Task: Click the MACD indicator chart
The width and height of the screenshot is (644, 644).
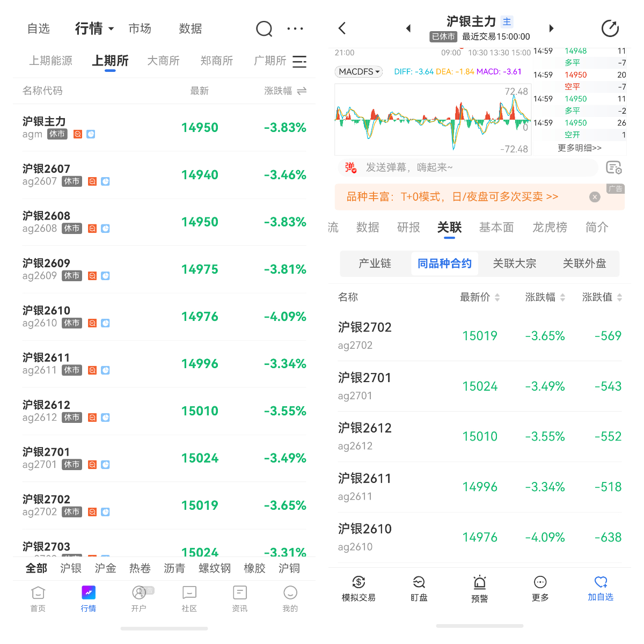Action: pyautogui.click(x=433, y=120)
